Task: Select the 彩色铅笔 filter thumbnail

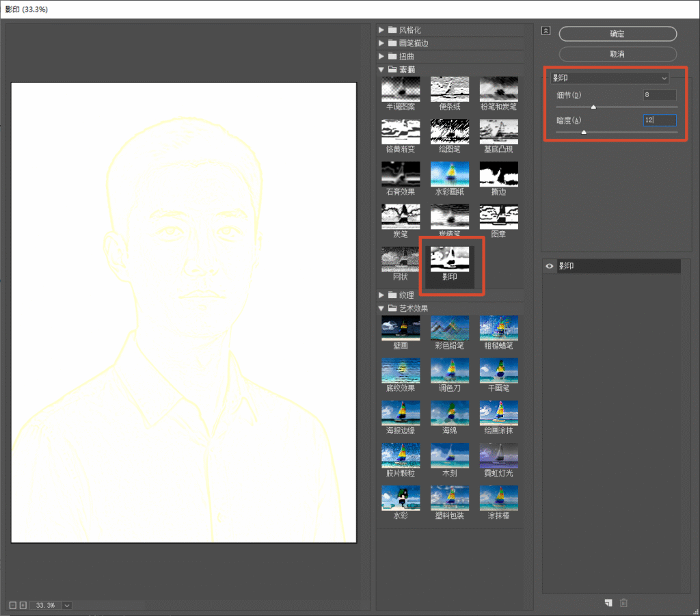Action: click(x=450, y=329)
